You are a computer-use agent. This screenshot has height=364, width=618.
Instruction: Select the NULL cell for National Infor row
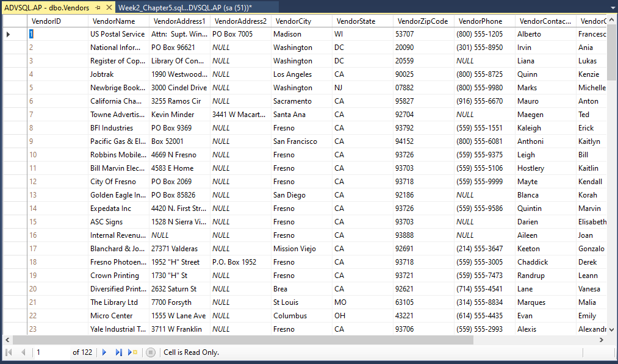point(221,48)
